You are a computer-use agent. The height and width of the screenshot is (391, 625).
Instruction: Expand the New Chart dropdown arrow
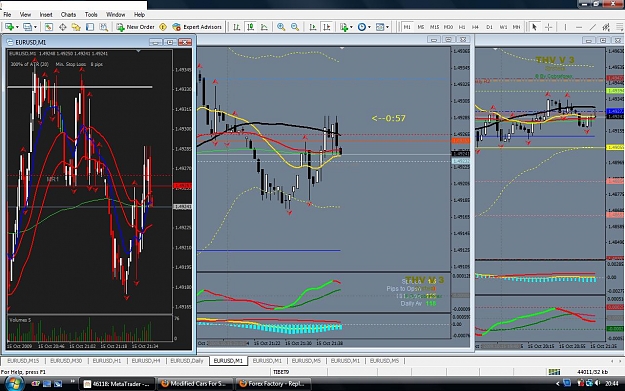(x=17, y=27)
